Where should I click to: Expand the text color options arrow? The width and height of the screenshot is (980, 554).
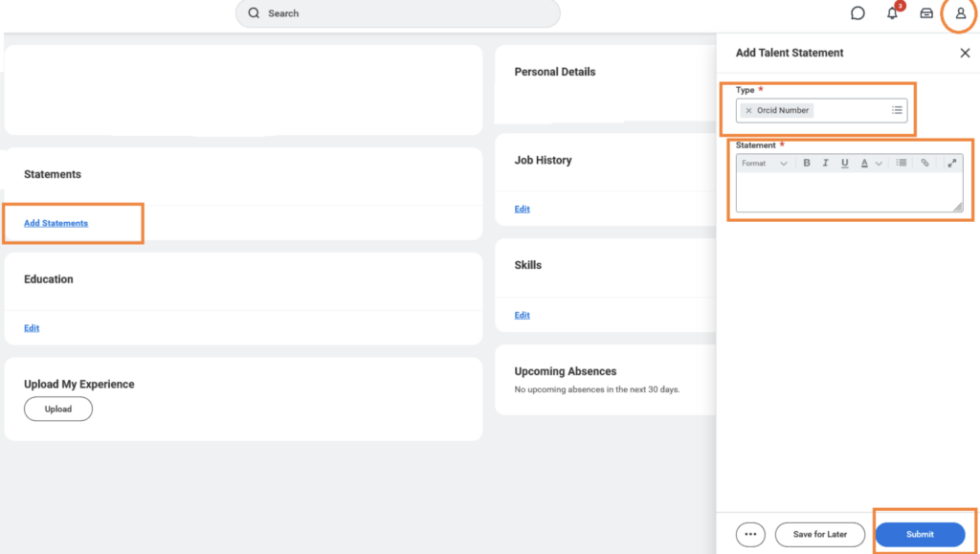pos(879,164)
